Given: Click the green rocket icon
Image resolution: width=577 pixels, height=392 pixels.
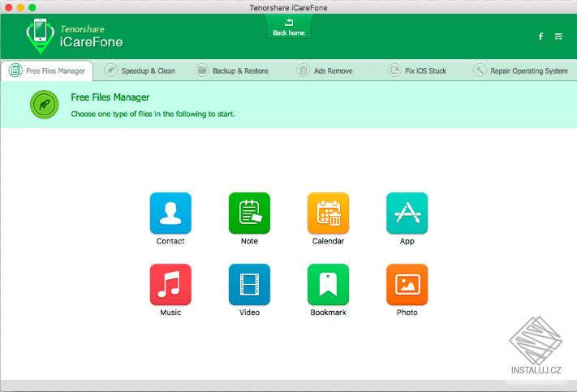Looking at the screenshot, I should click(x=44, y=105).
